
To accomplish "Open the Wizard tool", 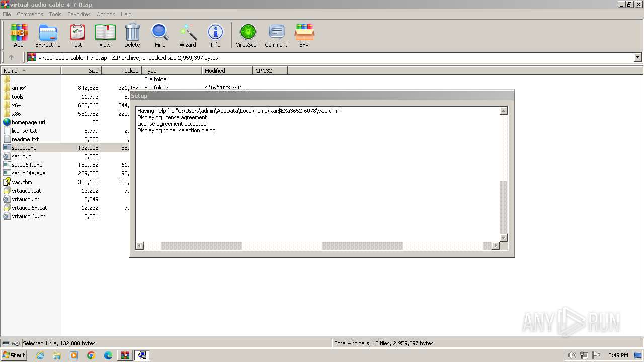I will coord(188,36).
